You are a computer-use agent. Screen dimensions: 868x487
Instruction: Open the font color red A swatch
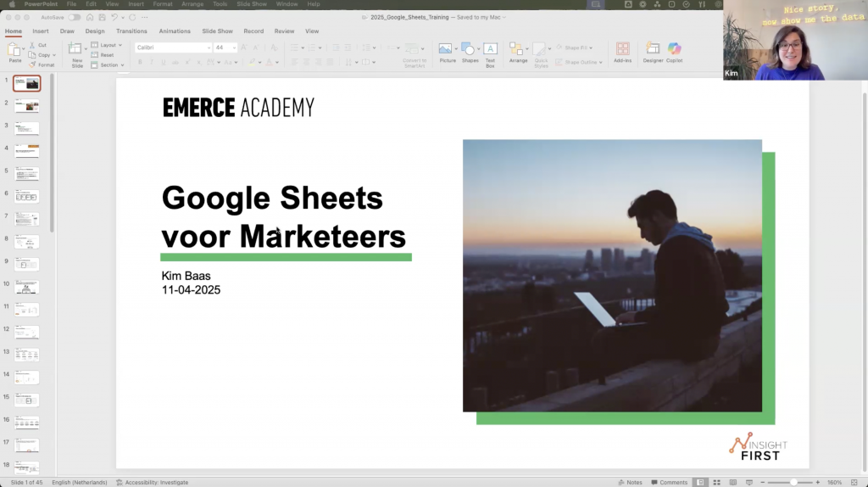tap(270, 62)
